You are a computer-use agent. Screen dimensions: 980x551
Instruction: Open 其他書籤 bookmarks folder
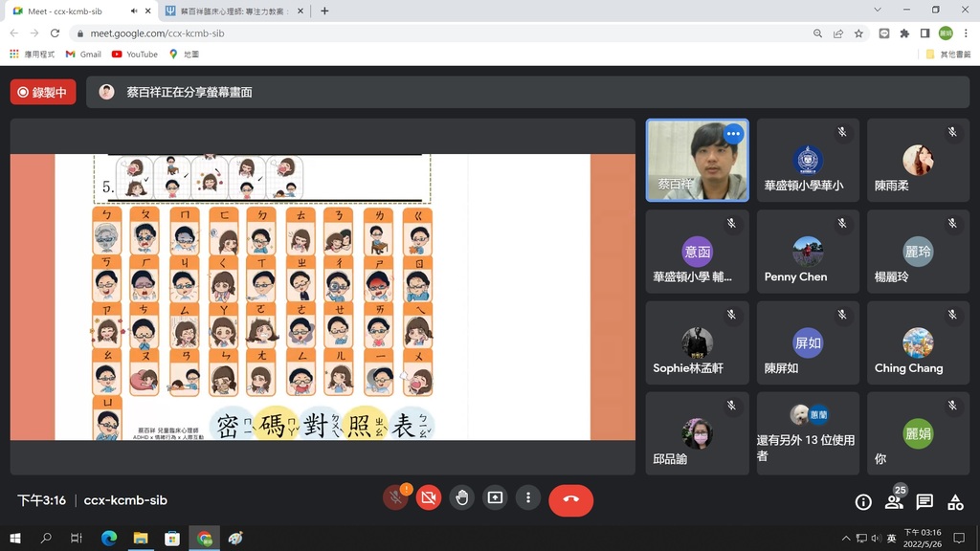(947, 55)
